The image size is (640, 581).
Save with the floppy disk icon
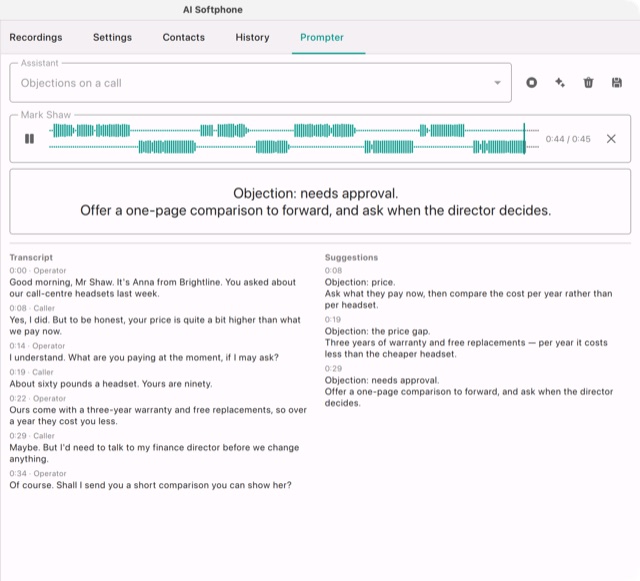point(617,83)
